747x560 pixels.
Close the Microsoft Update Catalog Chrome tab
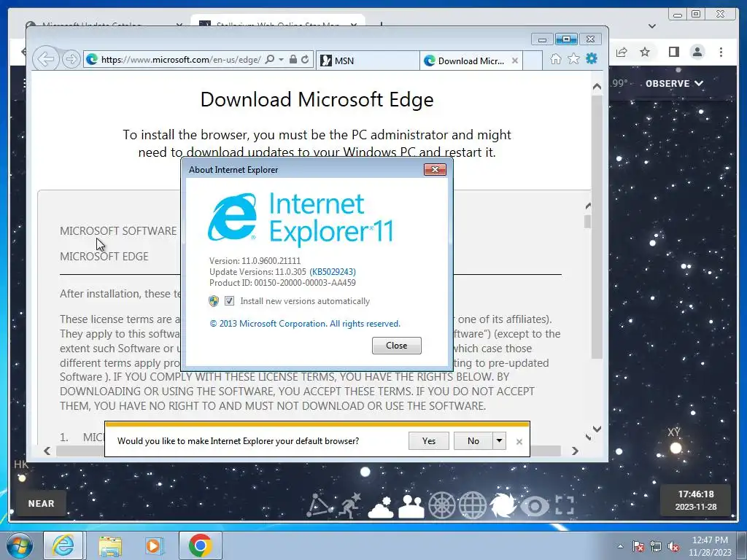(x=179, y=24)
